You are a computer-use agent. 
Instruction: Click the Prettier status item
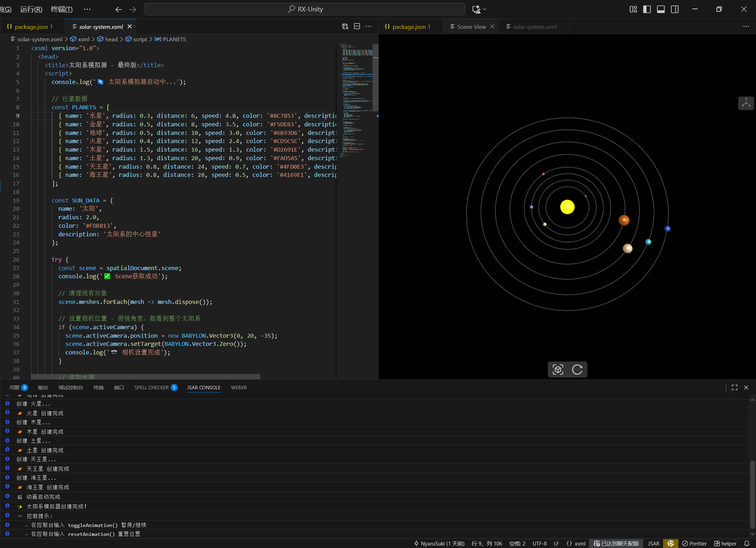[694, 543]
